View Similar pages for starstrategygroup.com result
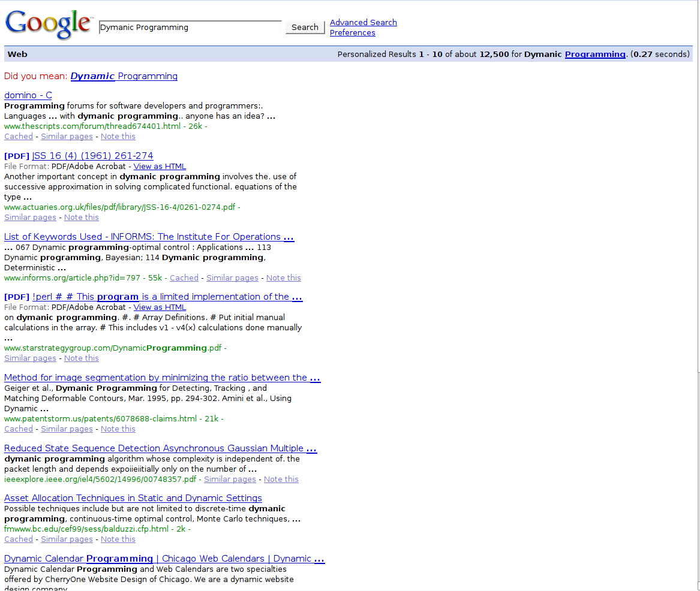The height and width of the screenshot is (591, 700). [31, 358]
